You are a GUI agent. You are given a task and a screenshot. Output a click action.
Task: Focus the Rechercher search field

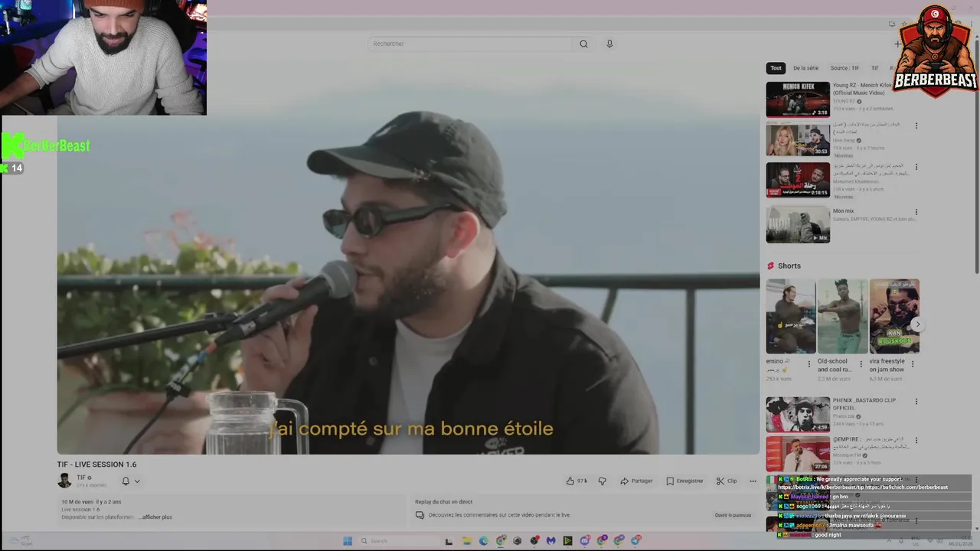(469, 44)
